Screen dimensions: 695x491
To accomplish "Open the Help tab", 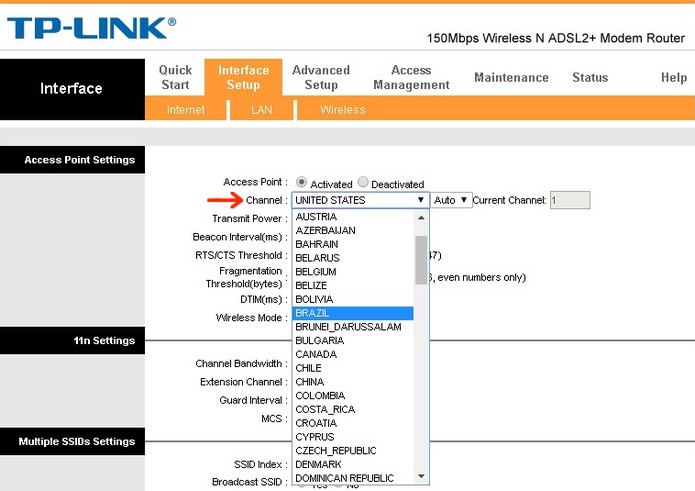I will (674, 78).
